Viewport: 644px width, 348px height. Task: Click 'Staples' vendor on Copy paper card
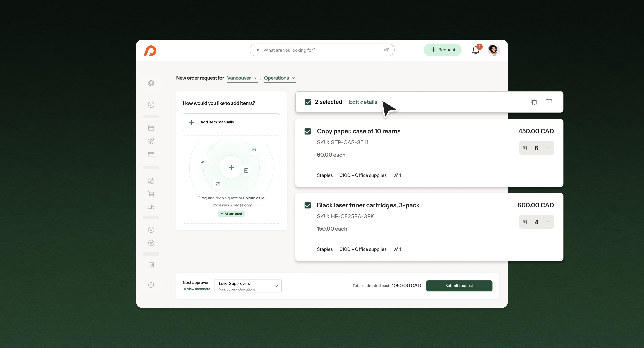325,175
